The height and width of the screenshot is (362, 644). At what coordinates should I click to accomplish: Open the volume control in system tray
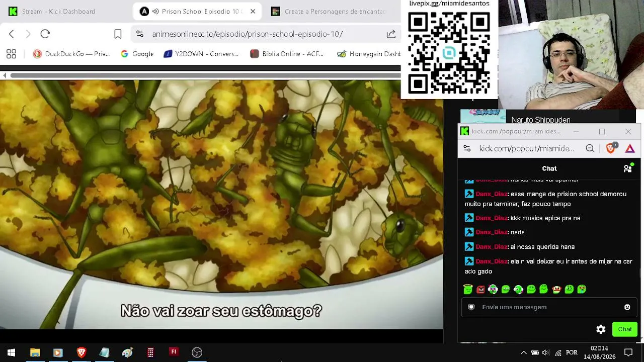point(546,352)
